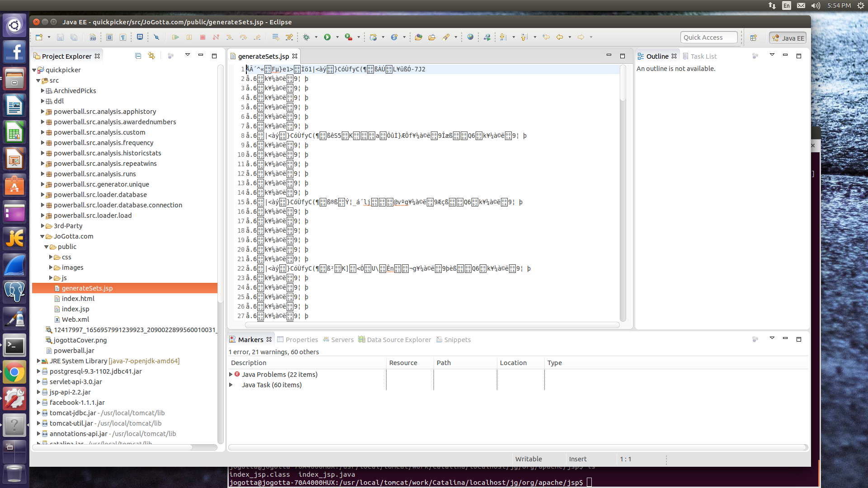Click the Open Web Browser globe icon
Image resolution: width=868 pixels, height=488 pixels.
470,37
